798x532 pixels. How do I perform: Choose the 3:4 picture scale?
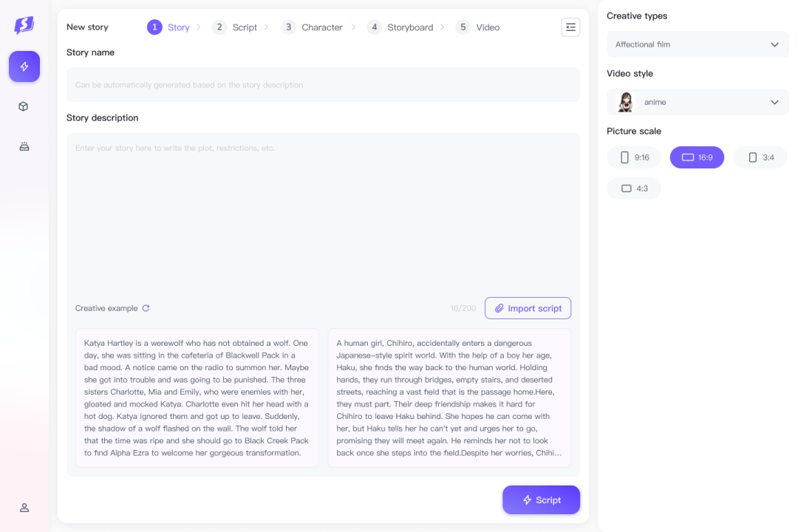tap(760, 157)
